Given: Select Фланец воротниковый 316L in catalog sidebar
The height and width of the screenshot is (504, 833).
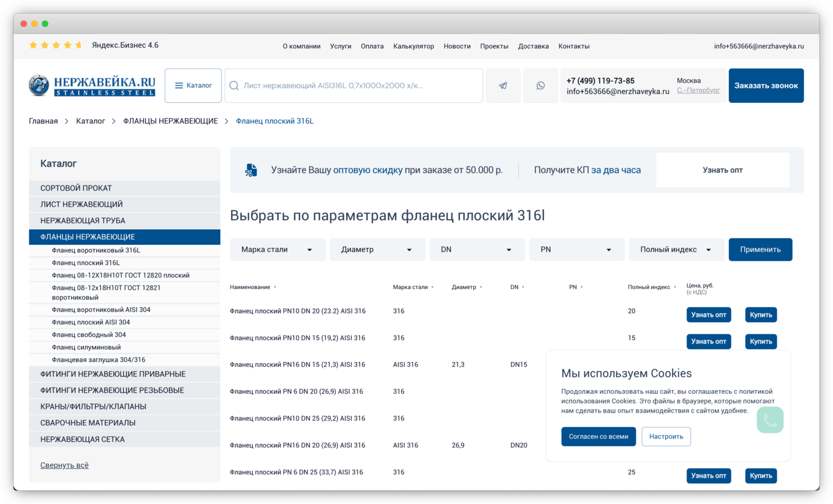Looking at the screenshot, I should 96,250.
